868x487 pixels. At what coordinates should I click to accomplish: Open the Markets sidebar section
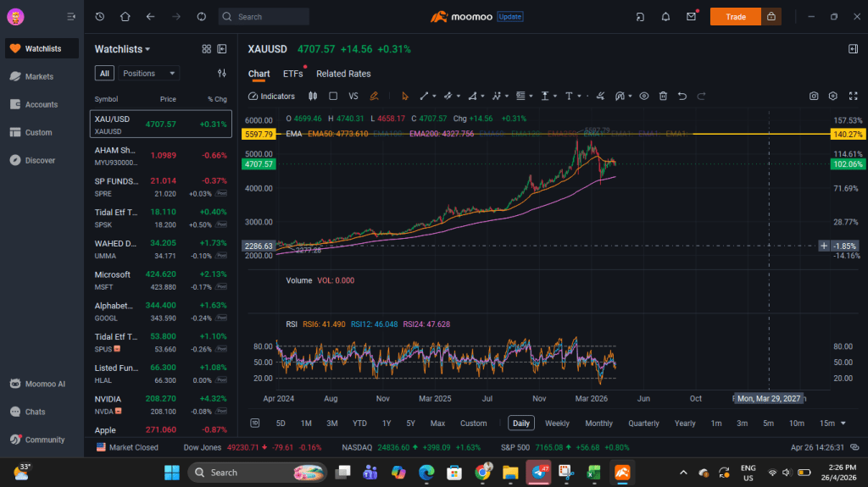pyautogui.click(x=42, y=76)
